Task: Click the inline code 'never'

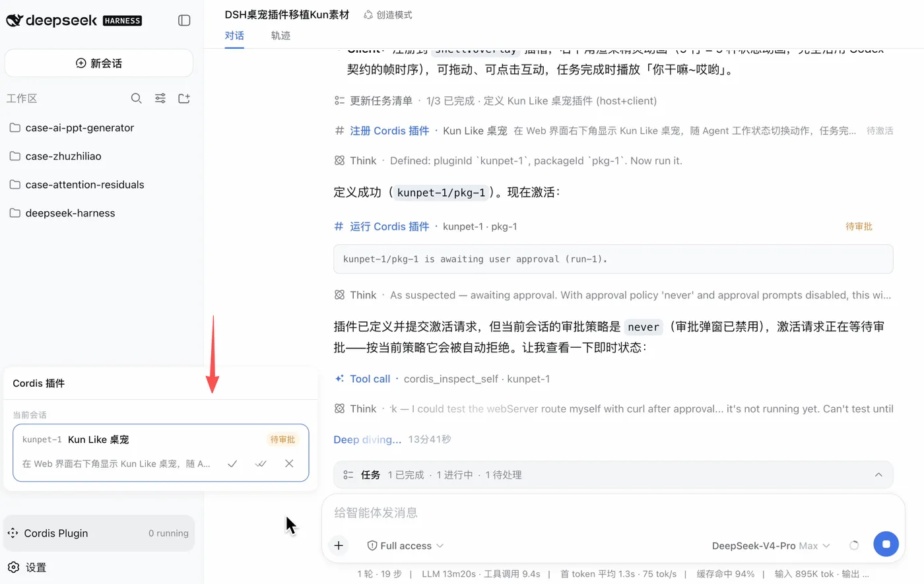Action: (x=643, y=327)
